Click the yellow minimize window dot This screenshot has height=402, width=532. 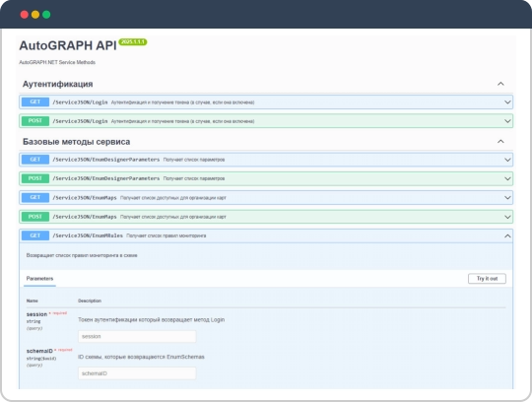[35, 15]
